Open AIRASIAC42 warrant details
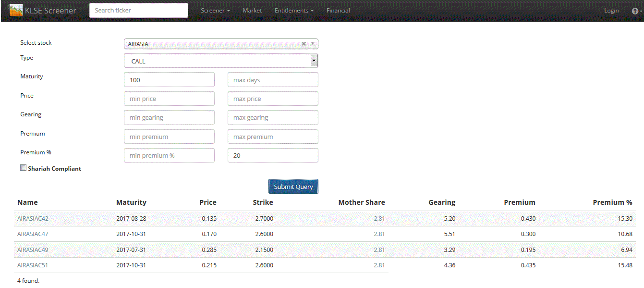The height and width of the screenshot is (288, 644). coord(32,218)
